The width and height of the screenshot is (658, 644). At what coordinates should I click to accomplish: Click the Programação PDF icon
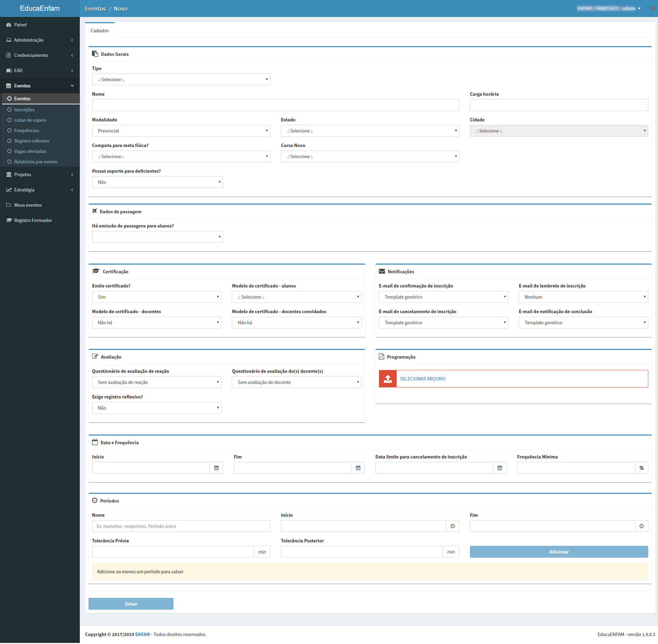tap(381, 356)
